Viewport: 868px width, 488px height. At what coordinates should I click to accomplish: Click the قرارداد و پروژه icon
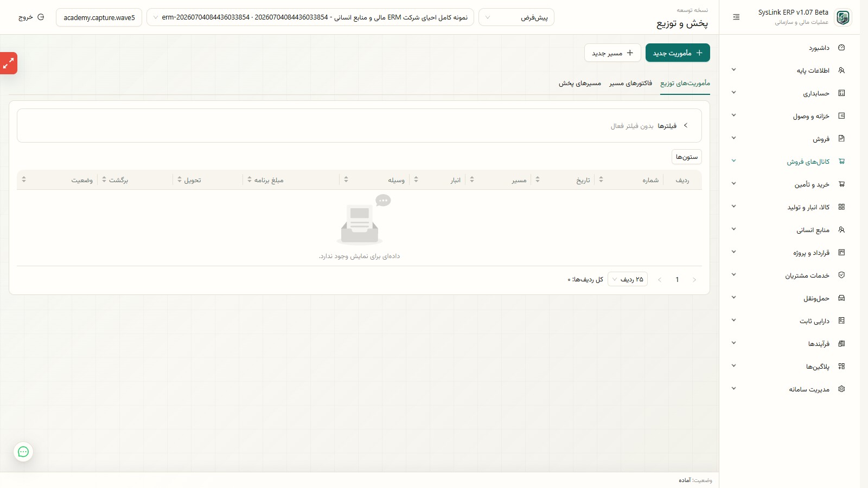click(x=841, y=253)
